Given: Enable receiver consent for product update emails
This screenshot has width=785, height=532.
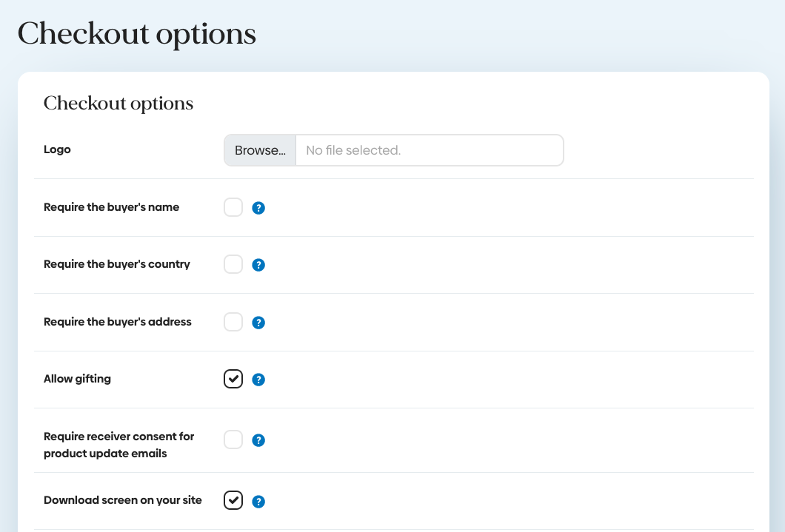Looking at the screenshot, I should point(233,440).
